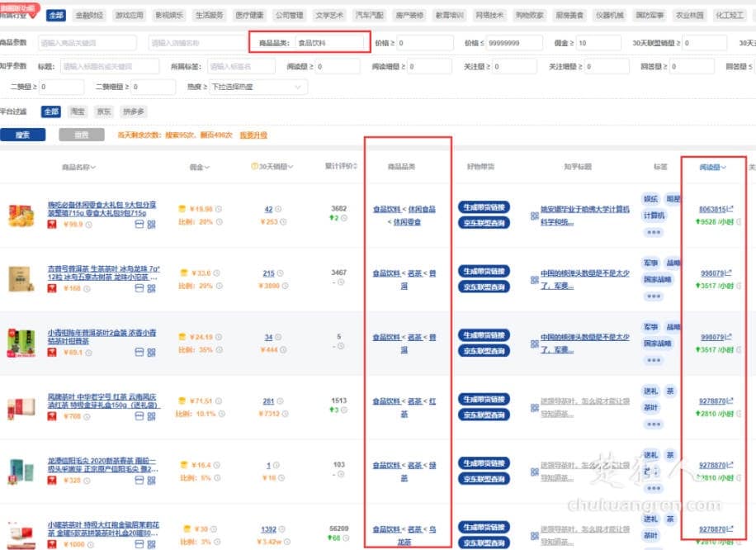756x550 pixels.
Task: Switch to the 游戏应用 industry tab
Action: 129,15
